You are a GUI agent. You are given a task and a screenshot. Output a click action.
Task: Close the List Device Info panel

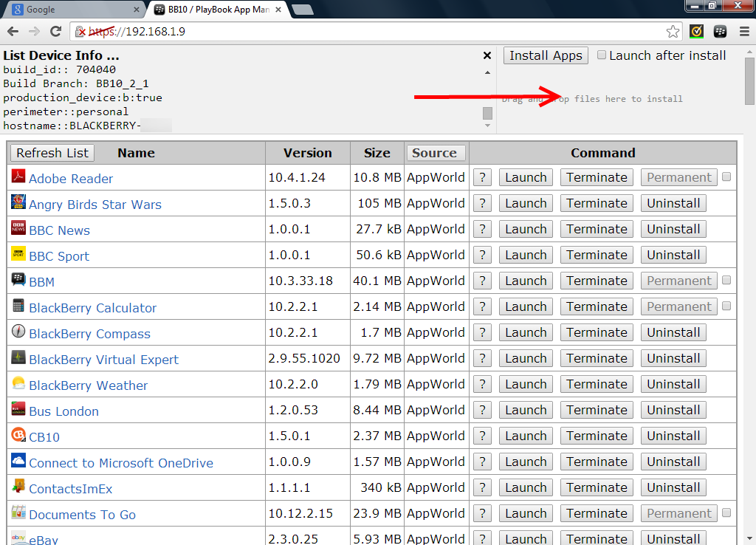coord(487,55)
